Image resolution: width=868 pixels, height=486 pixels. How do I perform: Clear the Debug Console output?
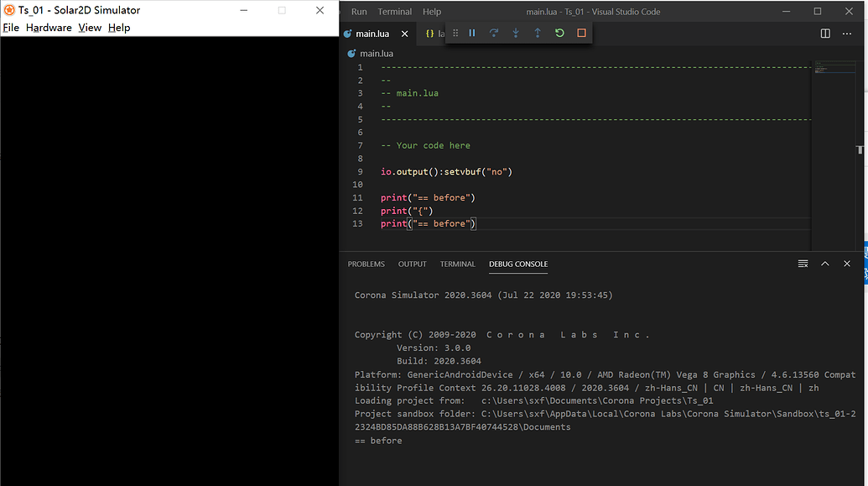pyautogui.click(x=803, y=263)
